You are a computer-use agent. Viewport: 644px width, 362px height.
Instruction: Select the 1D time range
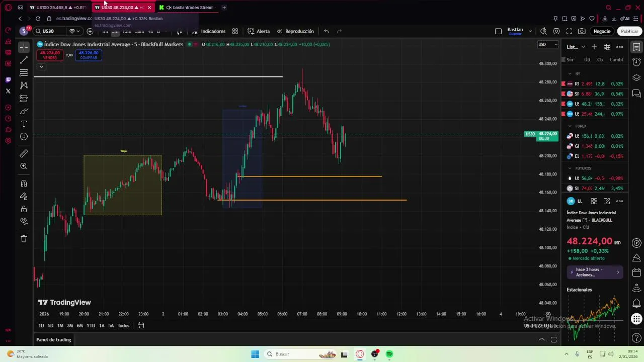[41, 326]
